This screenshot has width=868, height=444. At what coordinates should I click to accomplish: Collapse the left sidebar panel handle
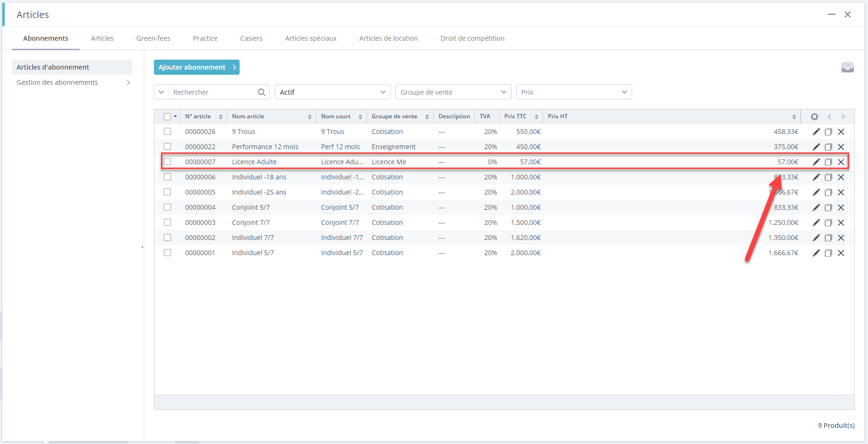(x=143, y=247)
